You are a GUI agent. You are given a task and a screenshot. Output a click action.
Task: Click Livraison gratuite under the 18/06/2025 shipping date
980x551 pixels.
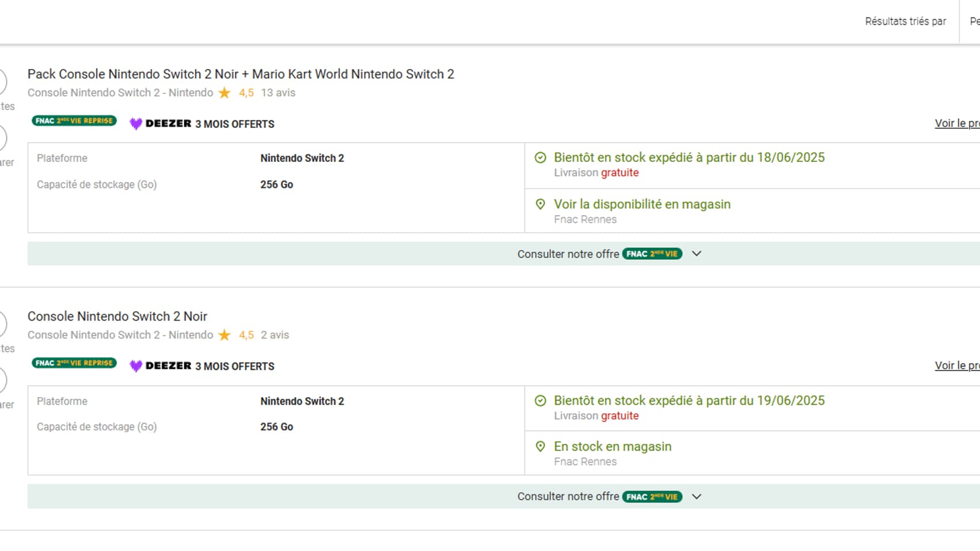coord(596,173)
